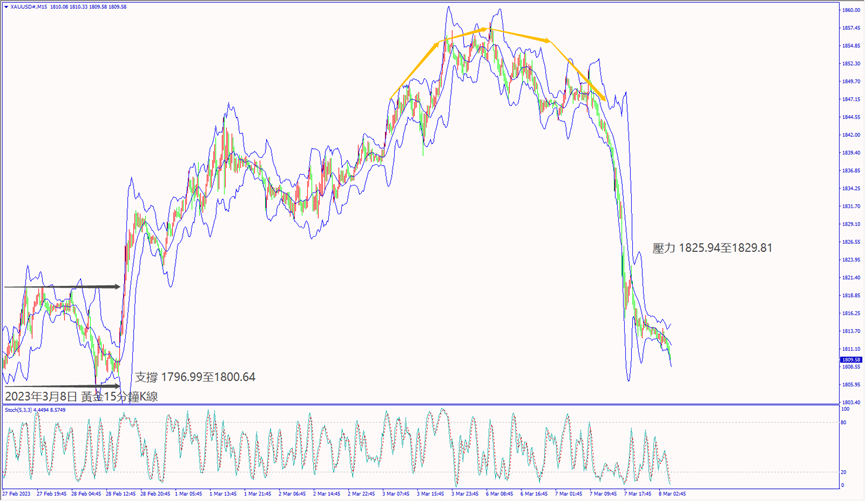Viewport: 865px width, 501px height.
Task: Select the resistance text label 壓力 1825.94至1829.81
Action: click(x=712, y=247)
